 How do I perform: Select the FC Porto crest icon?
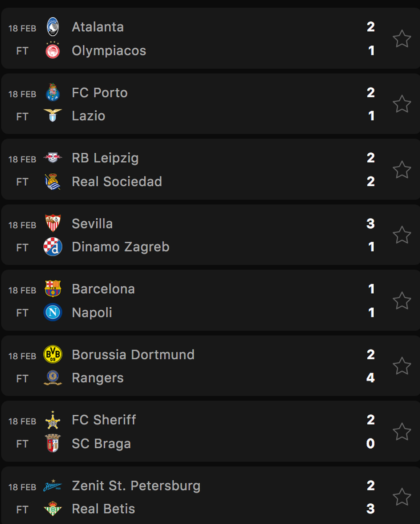click(x=53, y=92)
